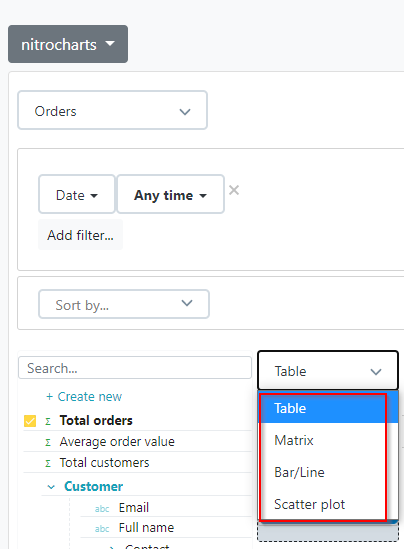Screen dimensions: 404x549
Task: Open the Date filter dropdown
Action: (x=77, y=194)
